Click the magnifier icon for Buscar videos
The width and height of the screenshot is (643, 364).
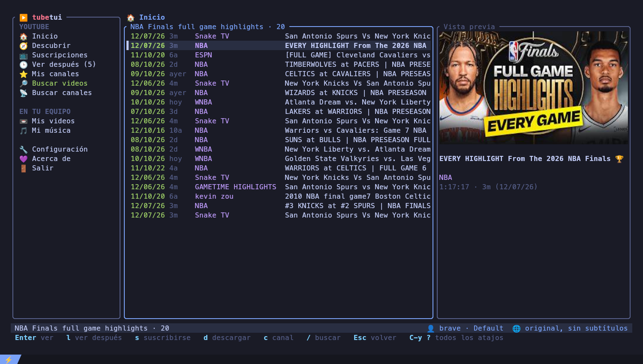click(24, 84)
